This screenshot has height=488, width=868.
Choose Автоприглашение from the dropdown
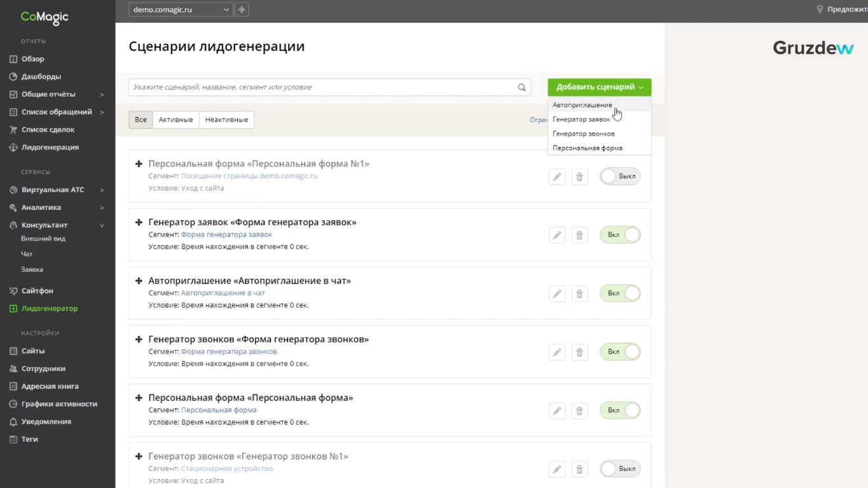click(600, 105)
